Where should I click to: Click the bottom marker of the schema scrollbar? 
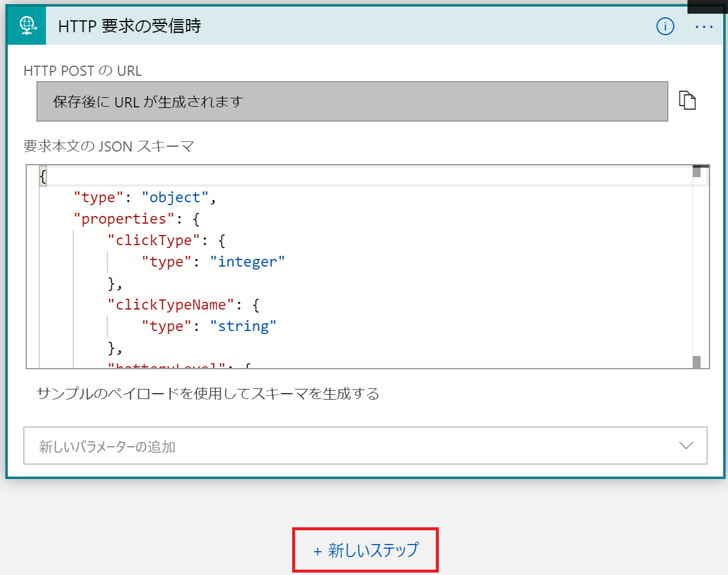click(696, 361)
